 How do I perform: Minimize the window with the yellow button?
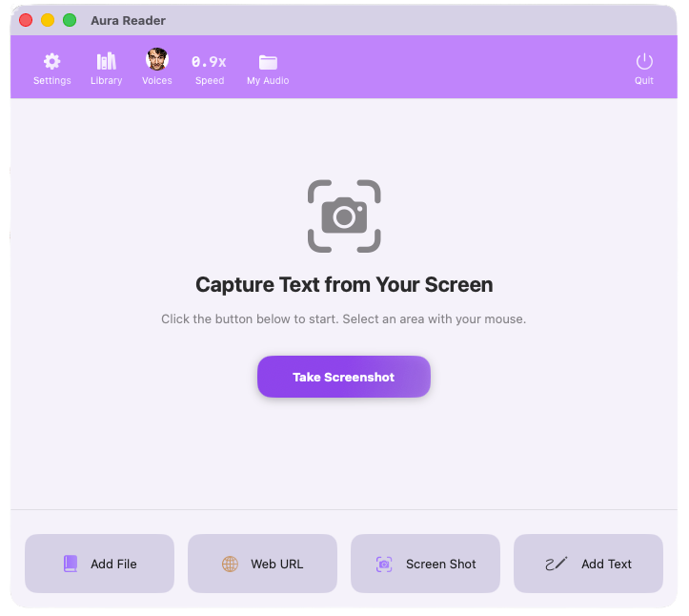click(48, 20)
